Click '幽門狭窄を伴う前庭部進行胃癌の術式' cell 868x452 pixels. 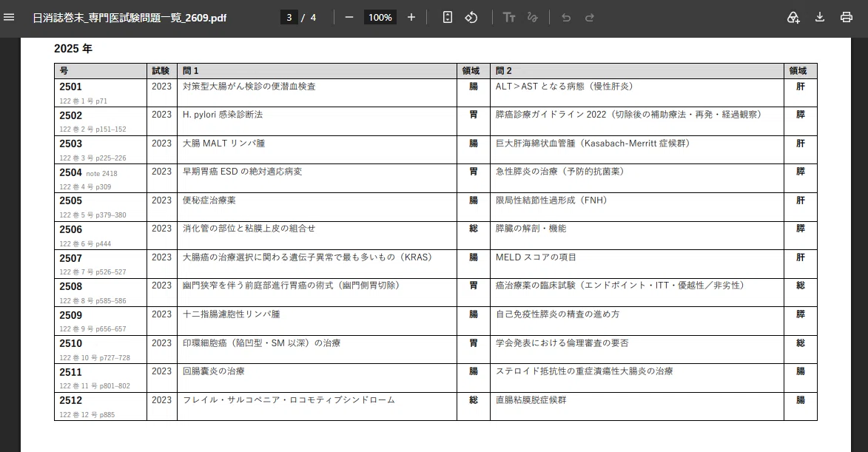coord(291,286)
